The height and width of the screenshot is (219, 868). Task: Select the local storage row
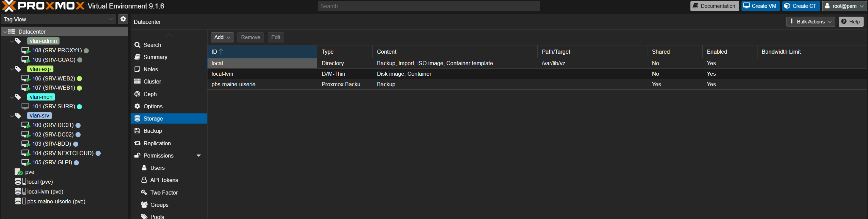click(537, 63)
